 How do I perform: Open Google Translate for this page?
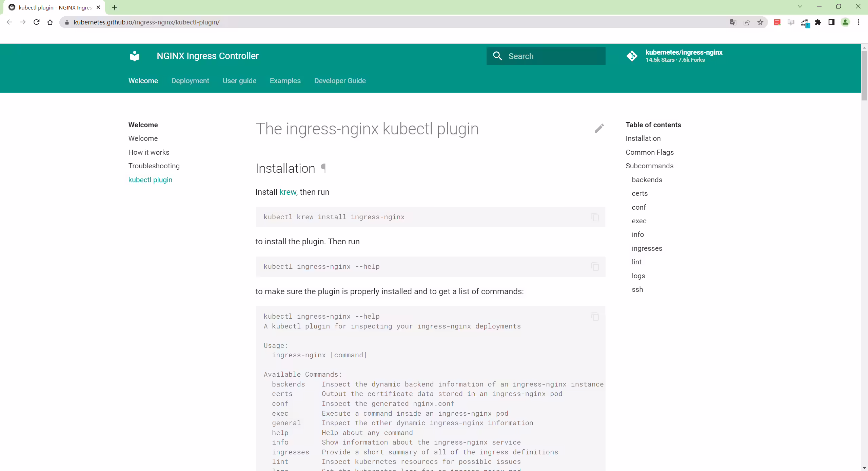click(x=733, y=22)
